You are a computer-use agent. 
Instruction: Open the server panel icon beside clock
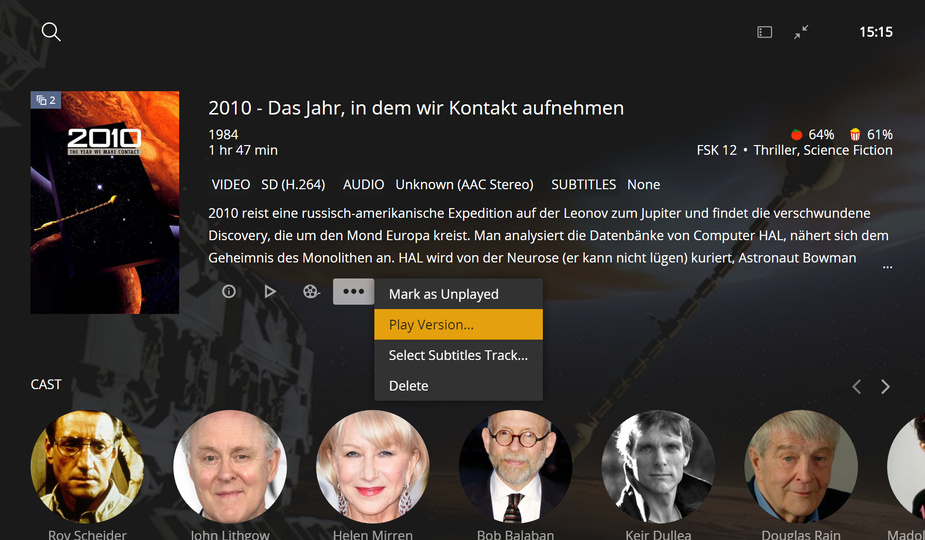765,32
